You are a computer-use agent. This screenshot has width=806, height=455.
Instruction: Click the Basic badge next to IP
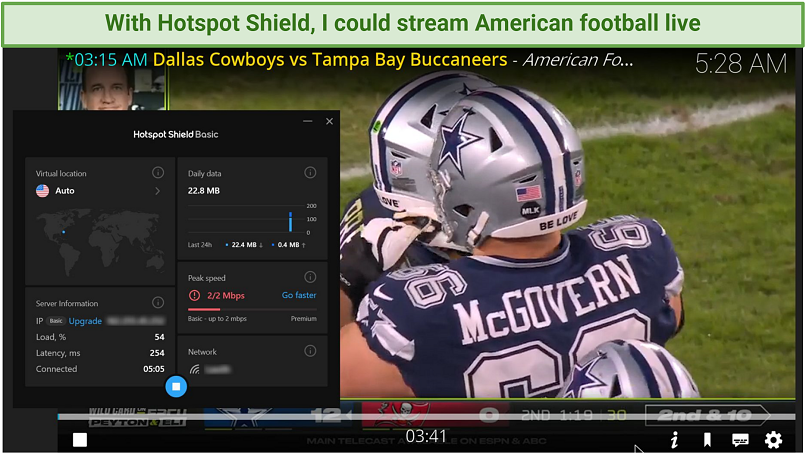coord(56,321)
